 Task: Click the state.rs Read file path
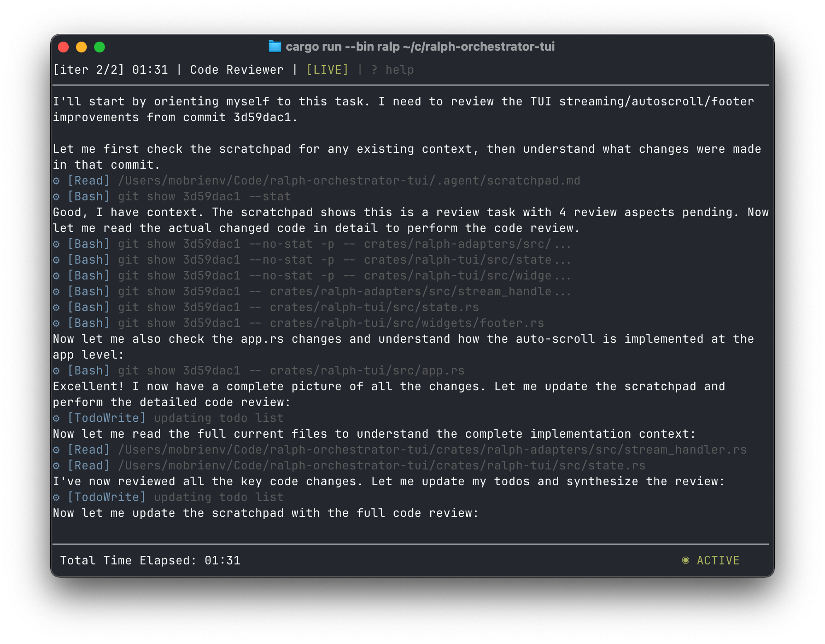pos(382,465)
